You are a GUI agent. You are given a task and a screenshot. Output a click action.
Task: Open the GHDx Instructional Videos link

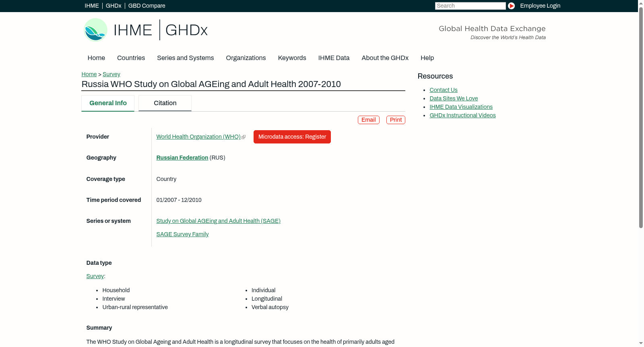pos(462,116)
